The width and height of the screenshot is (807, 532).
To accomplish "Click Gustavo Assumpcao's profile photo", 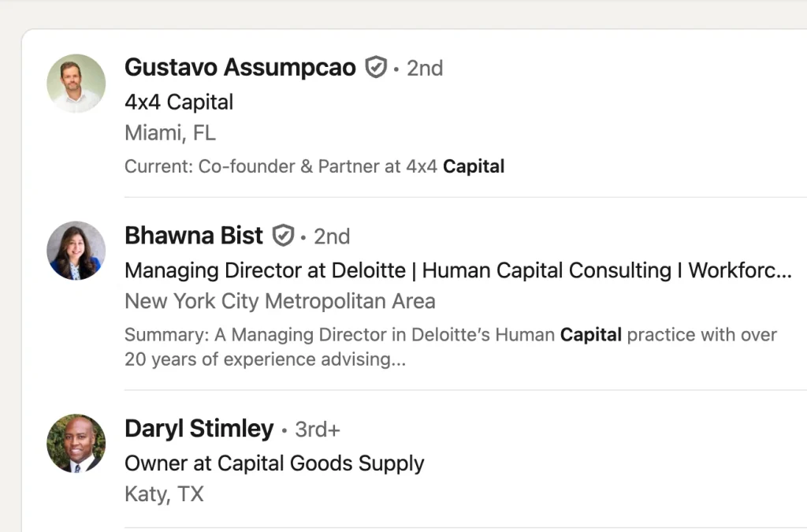I will (x=76, y=84).
